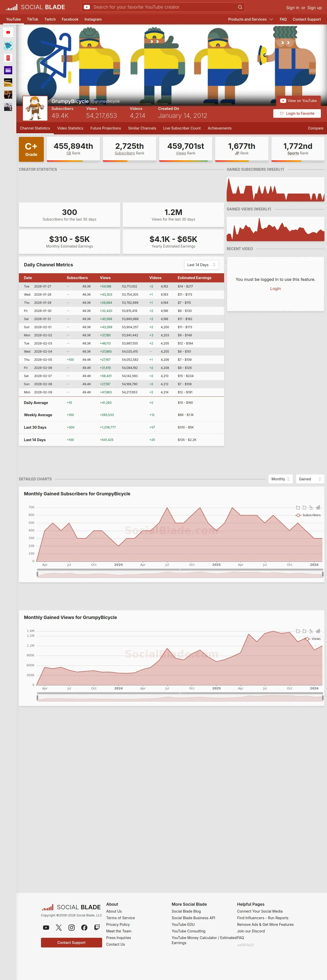This screenshot has width=327, height=980.
Task: Click the Compare link in the channel nav
Action: point(316,128)
